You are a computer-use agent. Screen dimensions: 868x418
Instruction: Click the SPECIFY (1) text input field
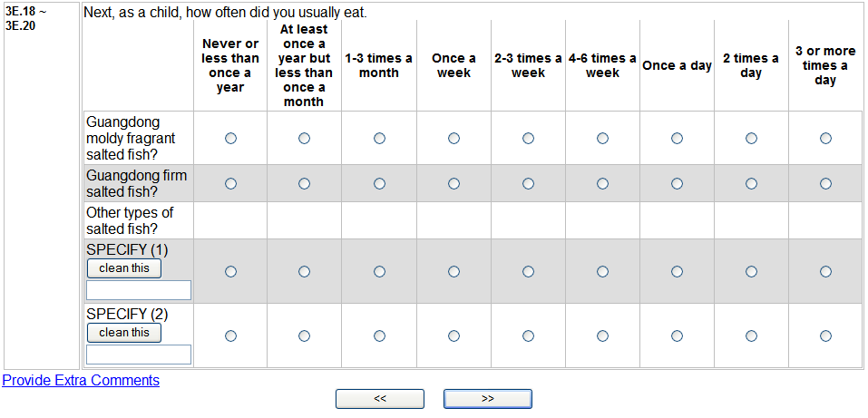click(139, 290)
